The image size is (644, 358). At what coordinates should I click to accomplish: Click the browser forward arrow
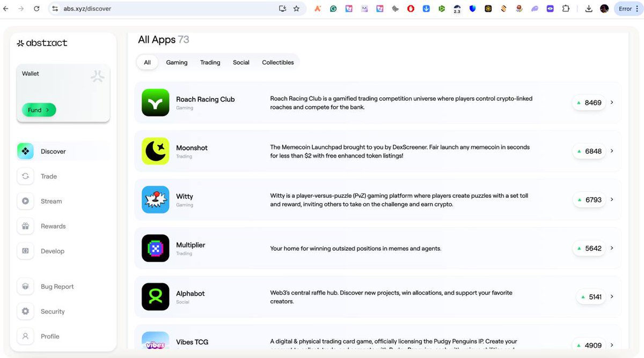21,9
